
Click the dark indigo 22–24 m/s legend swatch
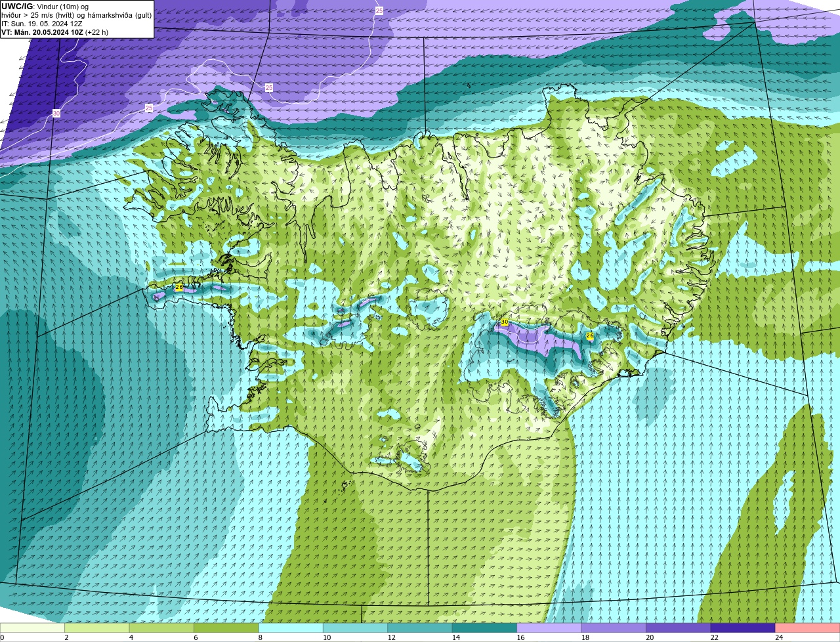pos(743,628)
